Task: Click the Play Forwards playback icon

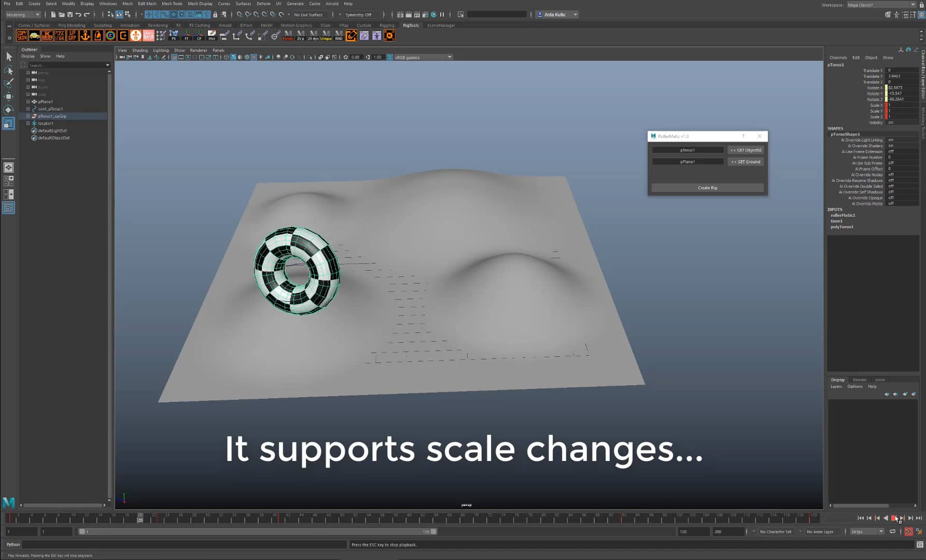Action: (x=894, y=518)
